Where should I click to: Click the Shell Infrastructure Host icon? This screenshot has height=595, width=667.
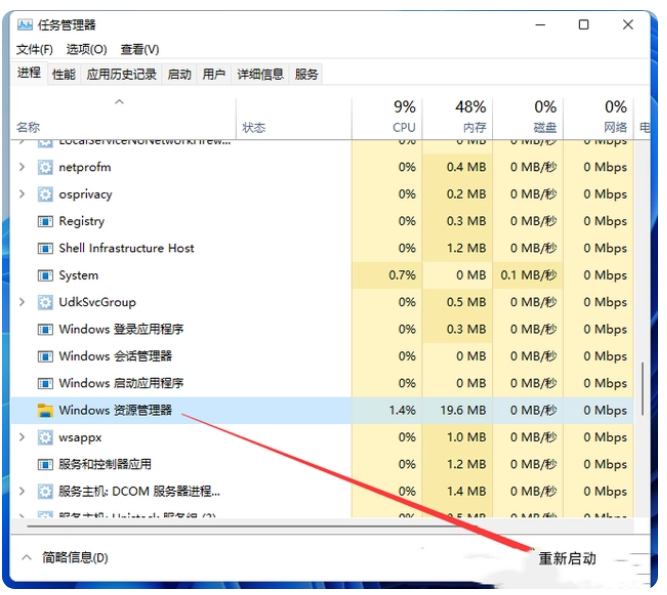point(45,248)
